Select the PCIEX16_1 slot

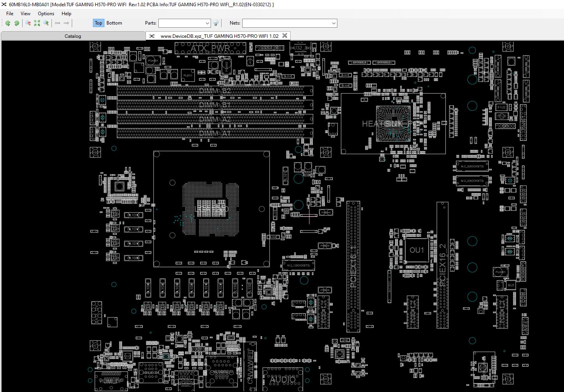pos(353,266)
